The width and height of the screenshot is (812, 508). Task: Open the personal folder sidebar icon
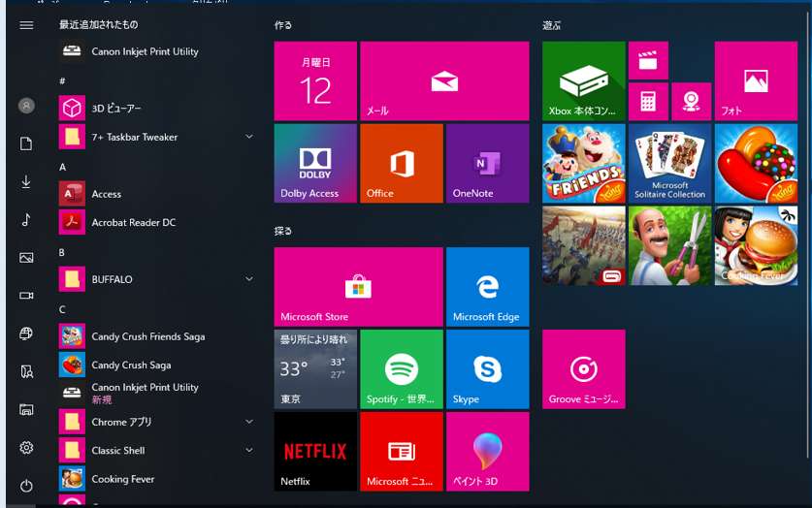(26, 371)
